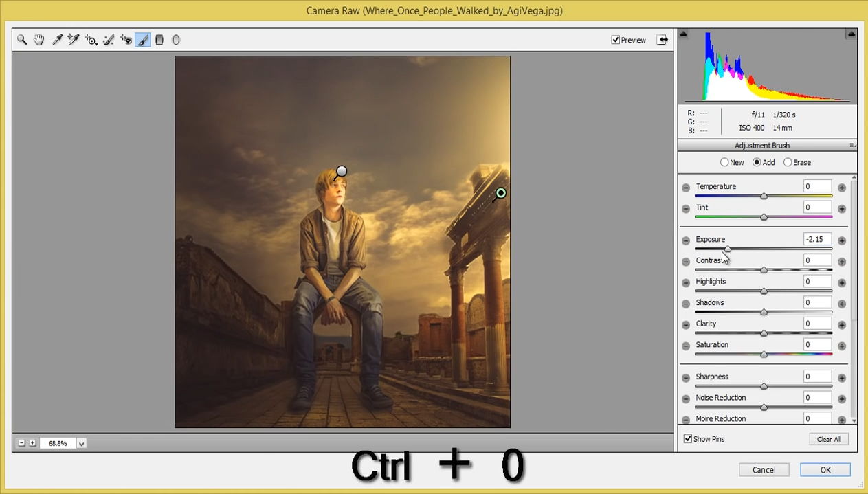Click the Cancel button
Screen dimensions: 868x494
point(764,470)
